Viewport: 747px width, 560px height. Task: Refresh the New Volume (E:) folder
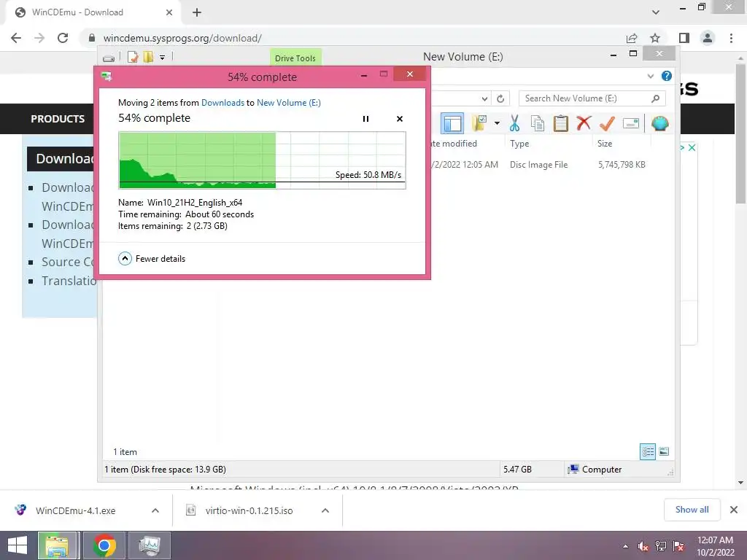point(500,98)
